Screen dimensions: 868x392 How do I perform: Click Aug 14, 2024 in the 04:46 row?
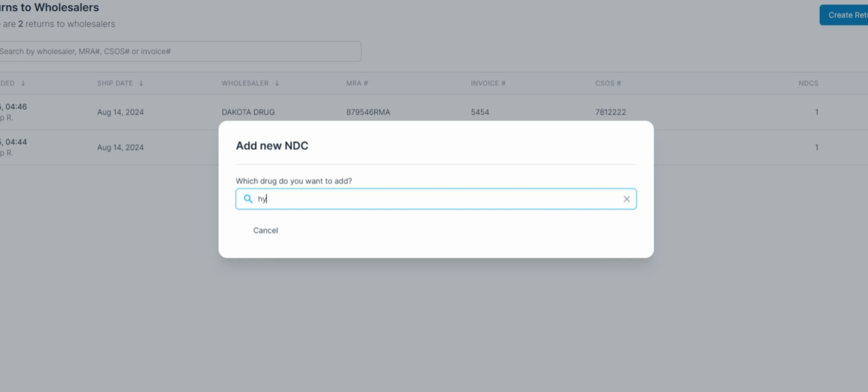pyautogui.click(x=120, y=112)
